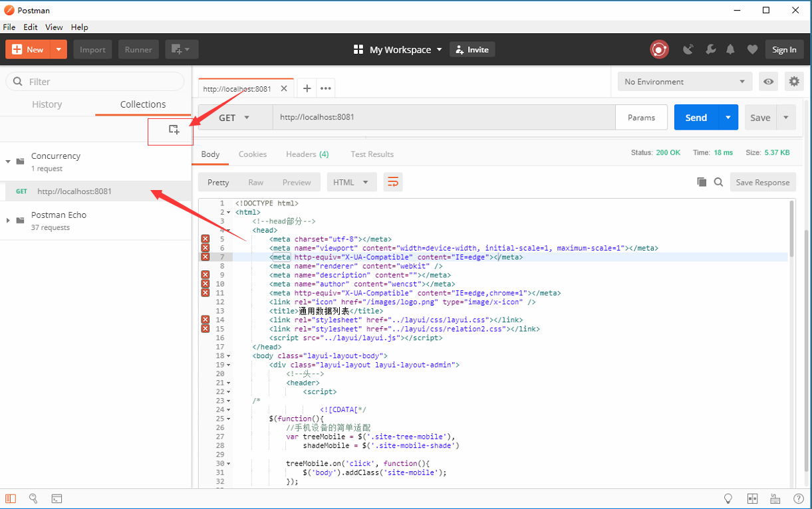Toggle line wrap icon in response
This screenshot has height=509, width=812.
(x=393, y=182)
